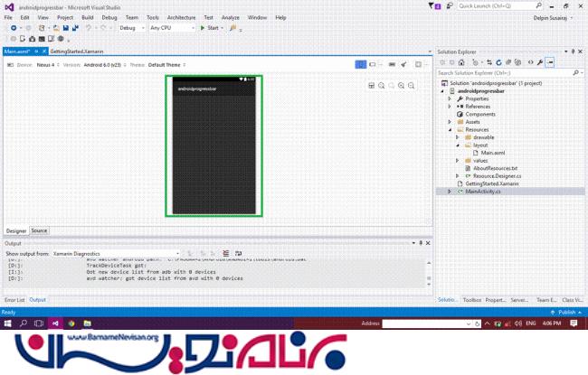Image resolution: width=588 pixels, height=375 pixels.
Task: Open the Analyze menu
Action: [231, 17]
